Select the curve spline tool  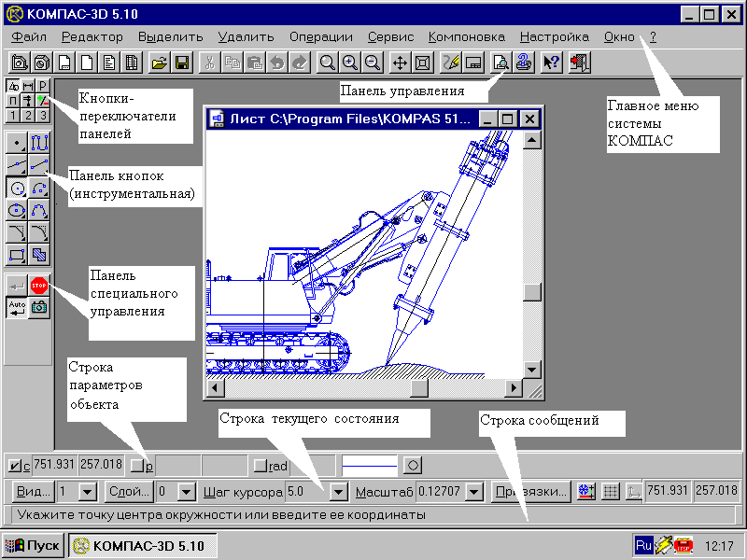click(x=39, y=210)
